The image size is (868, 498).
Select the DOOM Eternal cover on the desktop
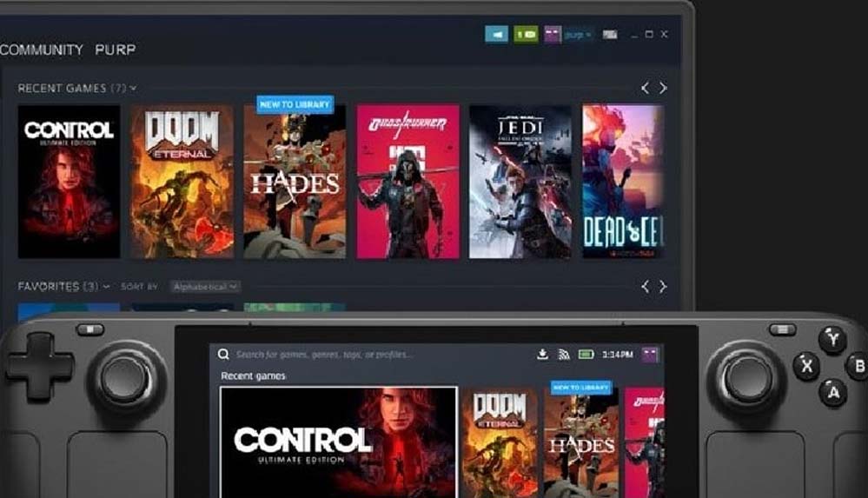(182, 182)
